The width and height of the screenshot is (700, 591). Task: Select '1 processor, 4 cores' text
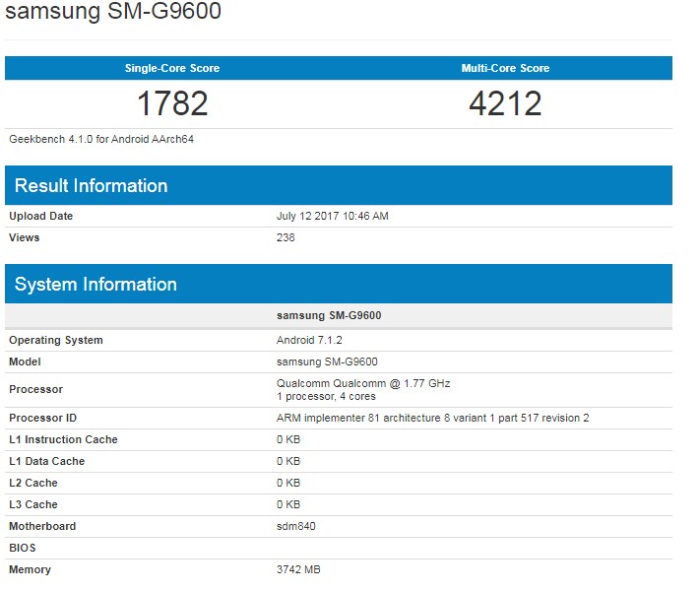[x=326, y=396]
